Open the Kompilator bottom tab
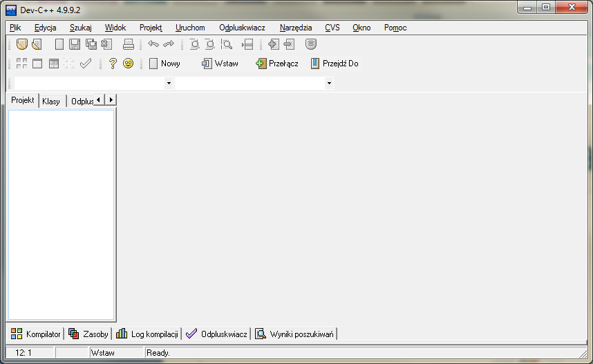Image resolution: width=593 pixels, height=364 pixels. pyautogui.click(x=35, y=334)
